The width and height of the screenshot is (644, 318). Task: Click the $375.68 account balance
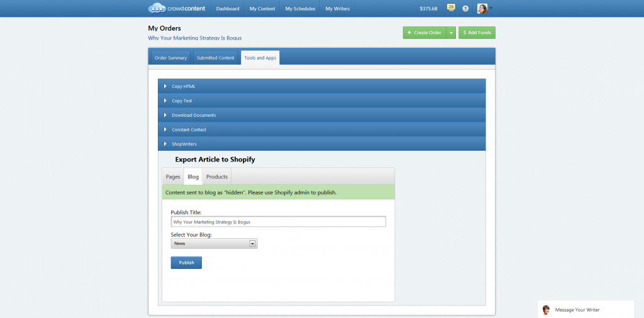coord(428,9)
